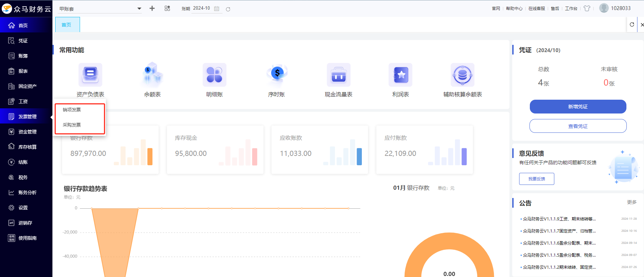
Task: Open 资产负债表 shortcut icon
Action: (90, 75)
